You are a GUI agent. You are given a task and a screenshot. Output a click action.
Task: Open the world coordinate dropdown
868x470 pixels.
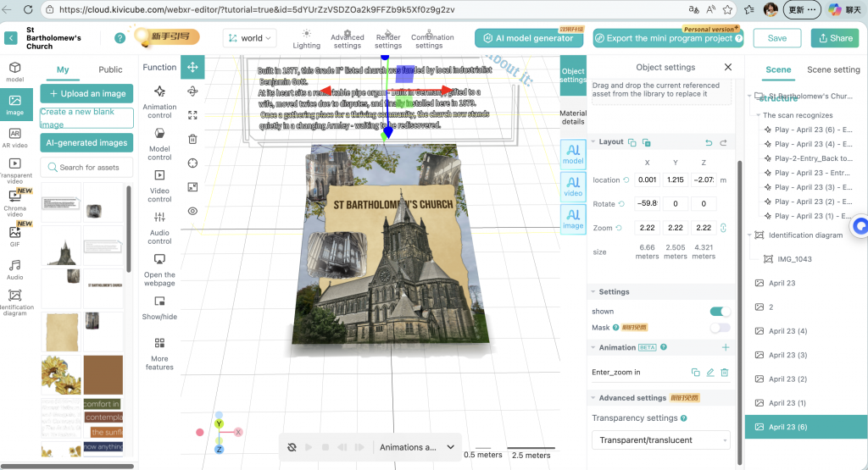[x=250, y=38]
